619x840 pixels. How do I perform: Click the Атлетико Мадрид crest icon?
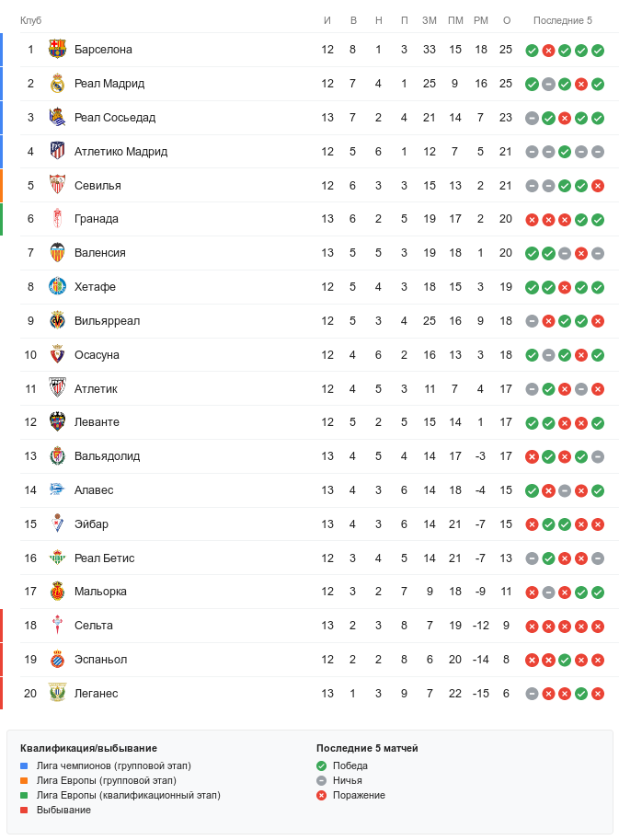[x=57, y=151]
